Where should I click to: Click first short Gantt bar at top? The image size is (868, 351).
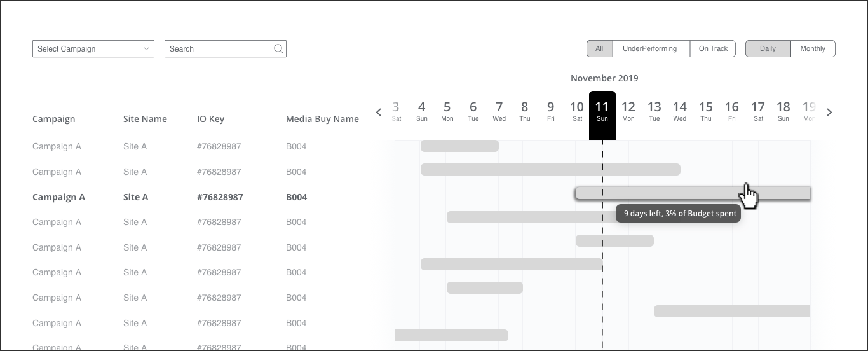[x=459, y=146]
